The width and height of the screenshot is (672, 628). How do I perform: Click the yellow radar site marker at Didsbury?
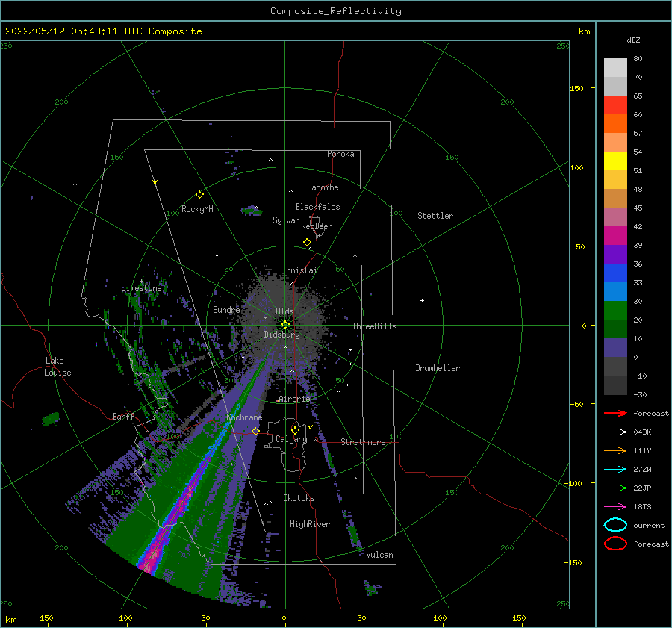click(285, 325)
